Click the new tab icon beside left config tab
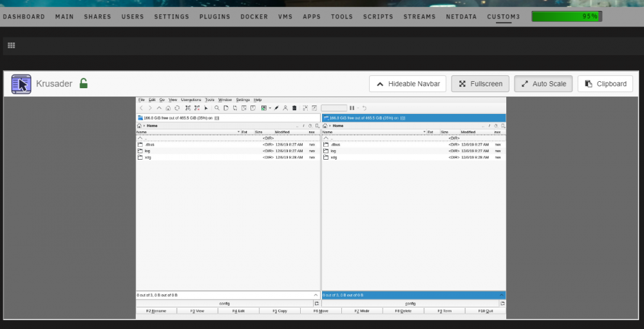644x329 pixels. [x=317, y=303]
